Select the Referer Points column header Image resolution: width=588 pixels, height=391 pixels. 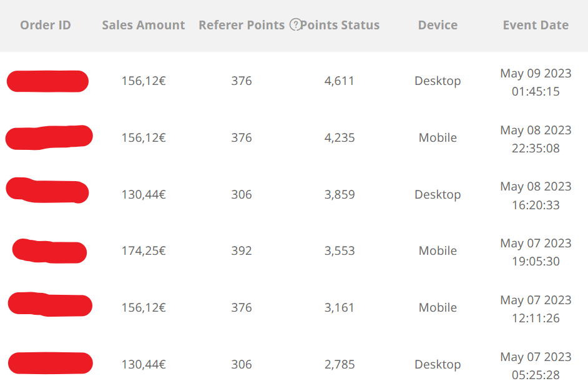242,25
